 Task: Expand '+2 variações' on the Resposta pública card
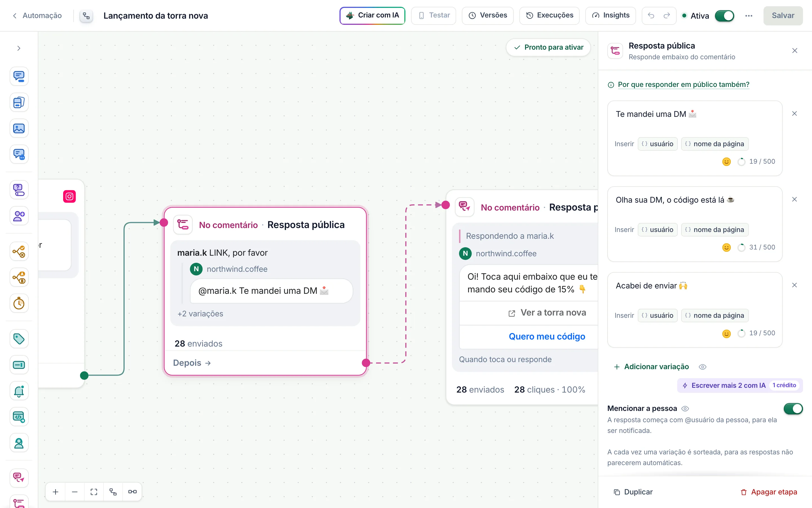tap(200, 314)
